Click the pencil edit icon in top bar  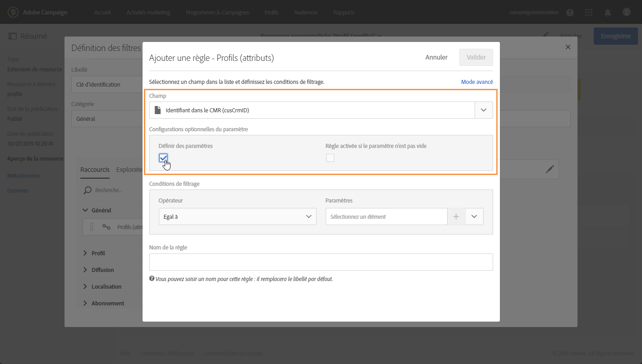[x=546, y=35]
